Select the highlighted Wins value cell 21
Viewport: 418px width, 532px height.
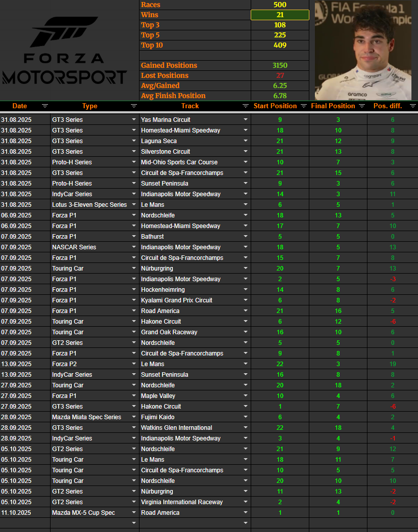coord(280,15)
